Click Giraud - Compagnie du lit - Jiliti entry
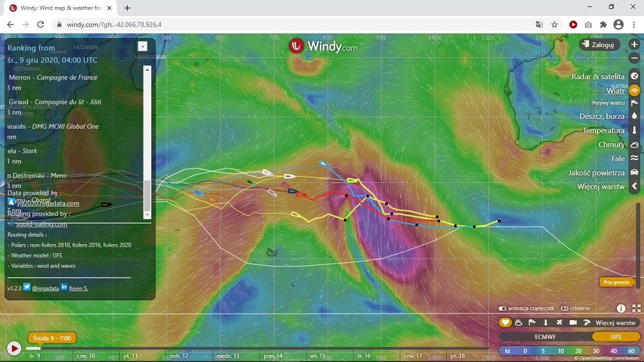The height and width of the screenshot is (362, 644). 55,102
